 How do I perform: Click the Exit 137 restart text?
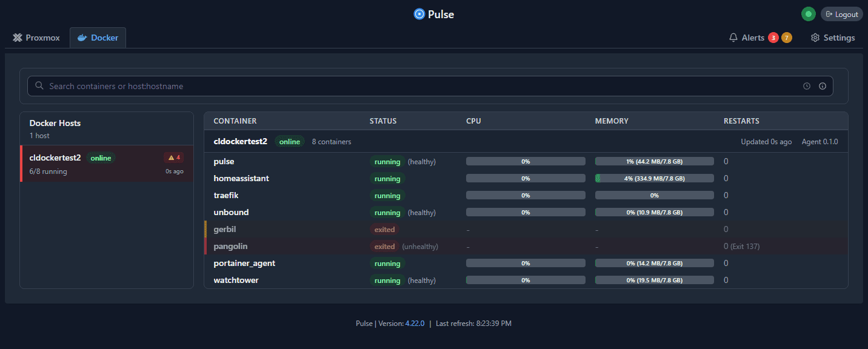(x=745, y=247)
